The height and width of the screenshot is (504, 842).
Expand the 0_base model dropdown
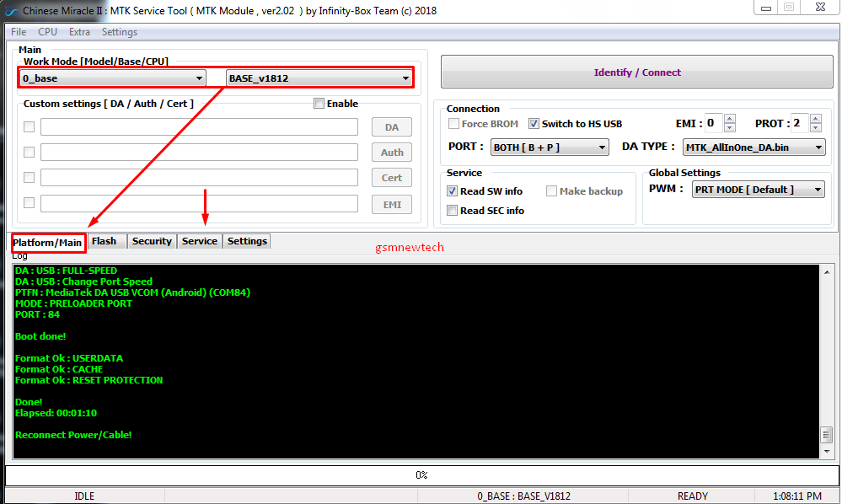pos(112,78)
